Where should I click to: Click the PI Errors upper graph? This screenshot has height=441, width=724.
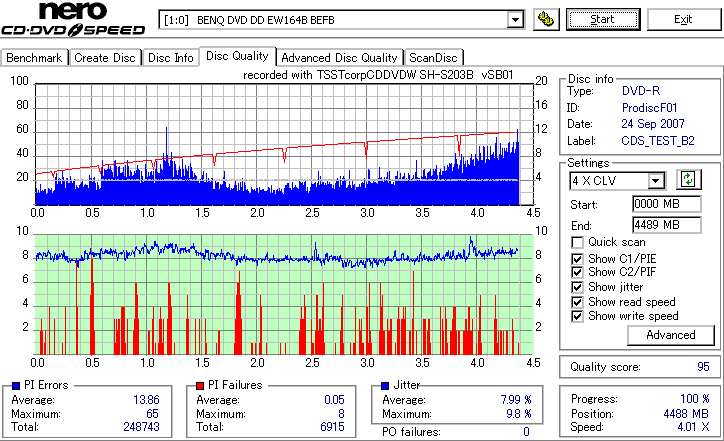click(284, 144)
